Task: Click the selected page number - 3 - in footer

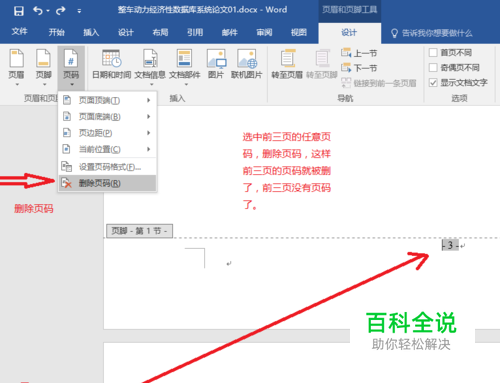Action: click(x=450, y=246)
